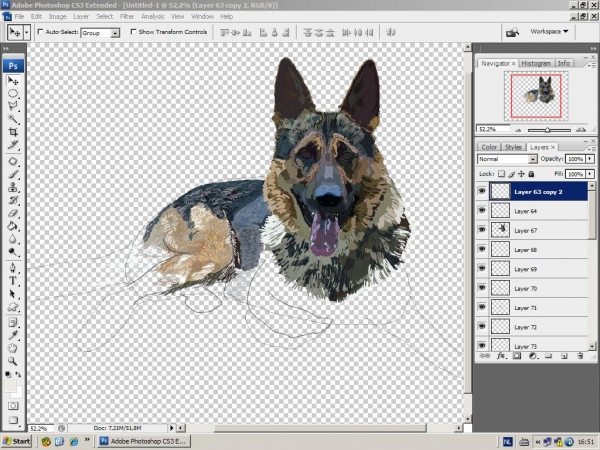The height and width of the screenshot is (450, 600).
Task: Select the Dodge tool
Action: coord(13,252)
